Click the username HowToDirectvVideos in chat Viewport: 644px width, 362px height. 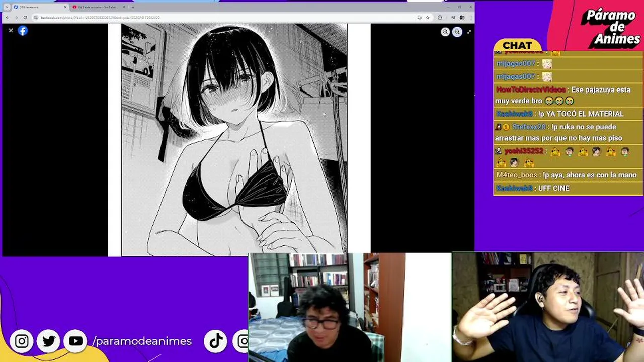pos(531,89)
